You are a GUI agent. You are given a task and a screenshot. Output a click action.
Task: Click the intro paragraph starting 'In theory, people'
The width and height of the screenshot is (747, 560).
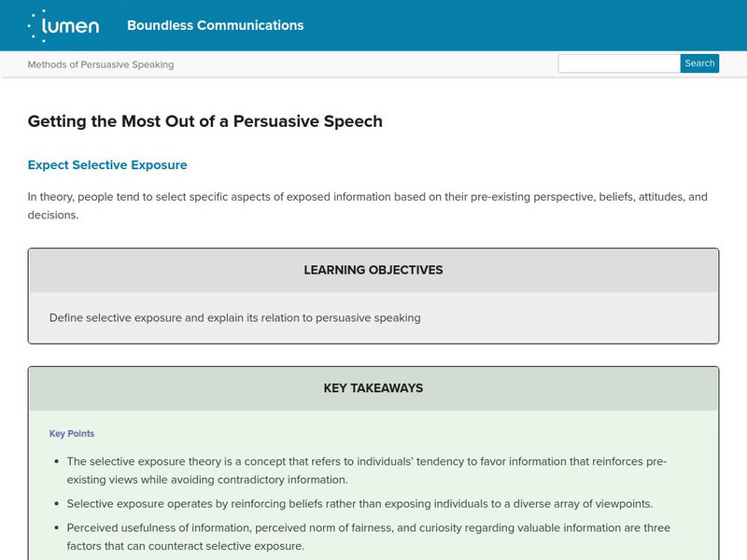click(x=368, y=197)
